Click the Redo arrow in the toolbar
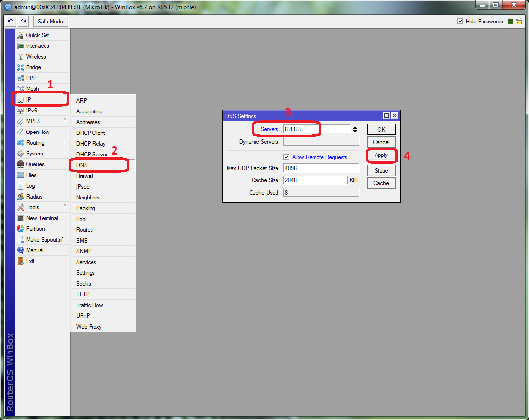The width and height of the screenshot is (529, 420). pos(23,21)
